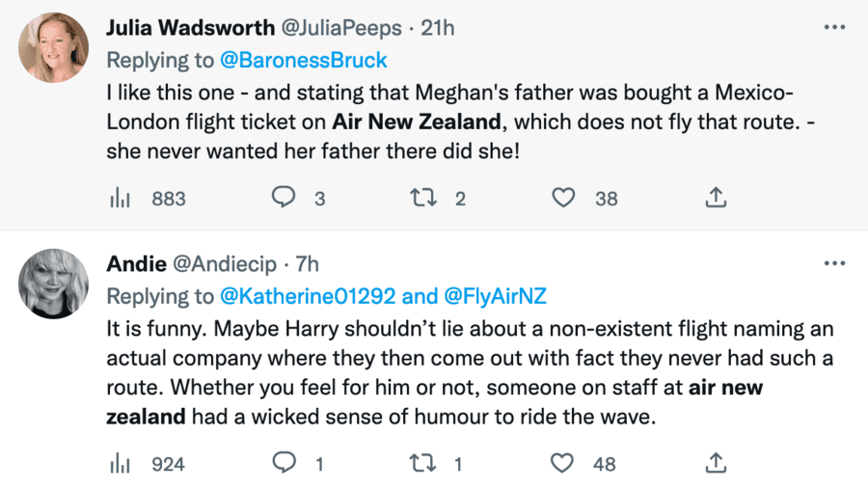This screenshot has height=490, width=868.
Task: Share Julia Wadsworth's tweet
Action: (715, 199)
